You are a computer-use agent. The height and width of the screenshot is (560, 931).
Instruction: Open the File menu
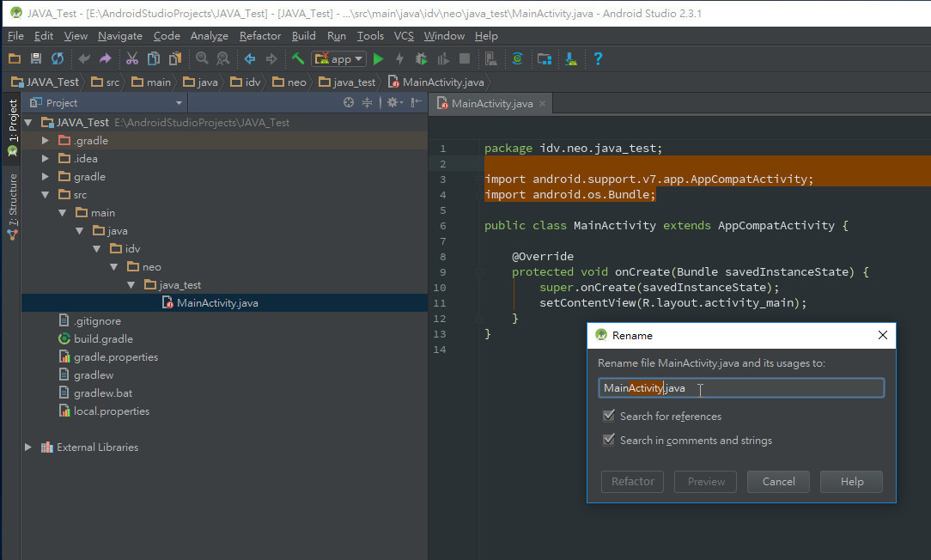[x=15, y=35]
